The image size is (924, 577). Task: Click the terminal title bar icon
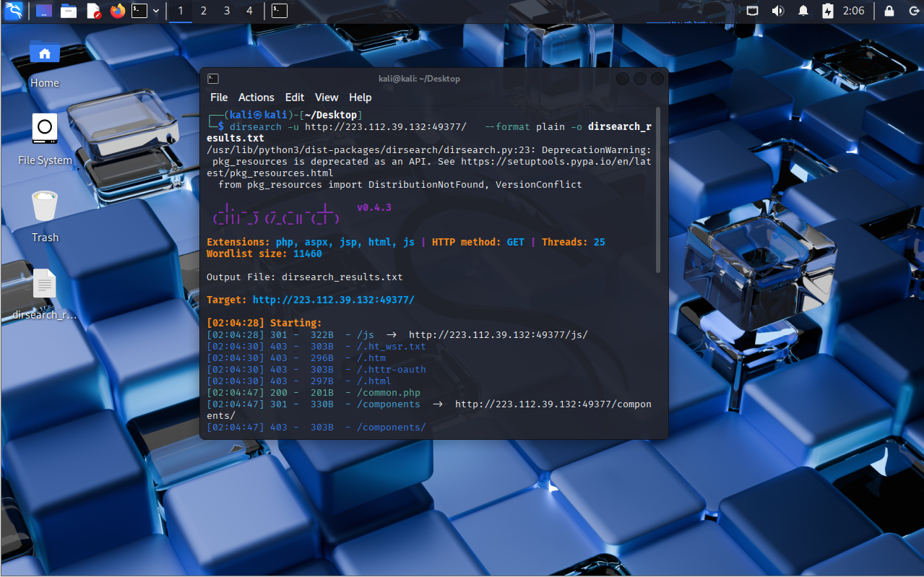213,79
